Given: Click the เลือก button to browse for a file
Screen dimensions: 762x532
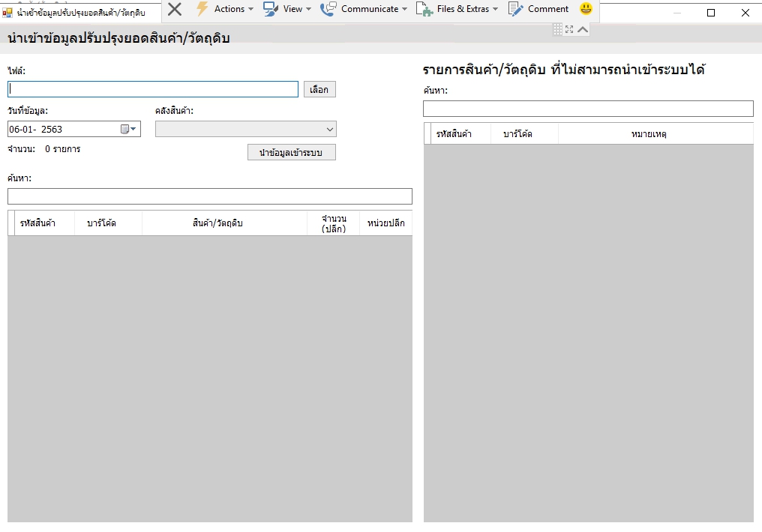Looking at the screenshot, I should coord(319,89).
